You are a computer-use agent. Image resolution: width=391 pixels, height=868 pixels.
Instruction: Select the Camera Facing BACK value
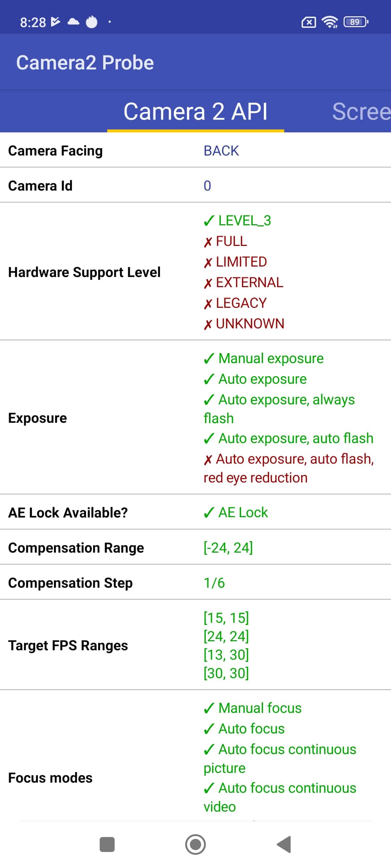(221, 151)
